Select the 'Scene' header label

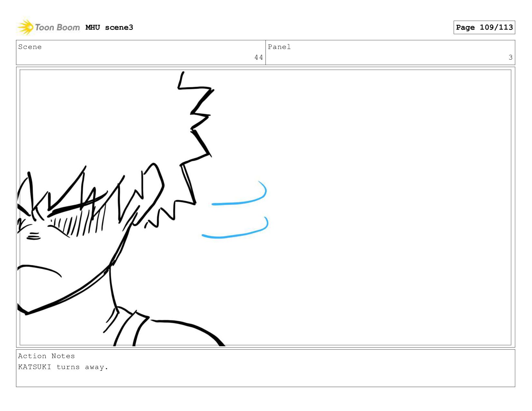pos(30,47)
